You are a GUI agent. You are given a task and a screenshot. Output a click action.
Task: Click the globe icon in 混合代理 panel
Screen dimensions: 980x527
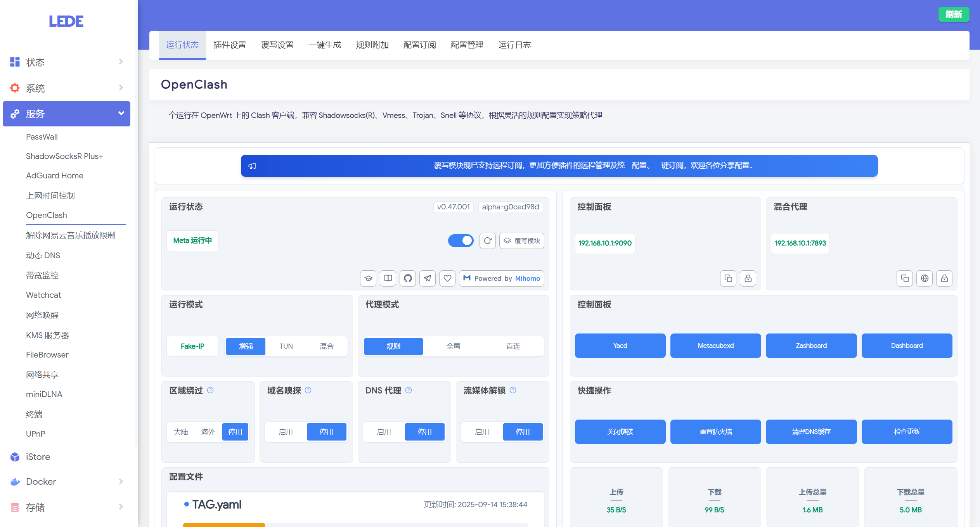pyautogui.click(x=925, y=278)
